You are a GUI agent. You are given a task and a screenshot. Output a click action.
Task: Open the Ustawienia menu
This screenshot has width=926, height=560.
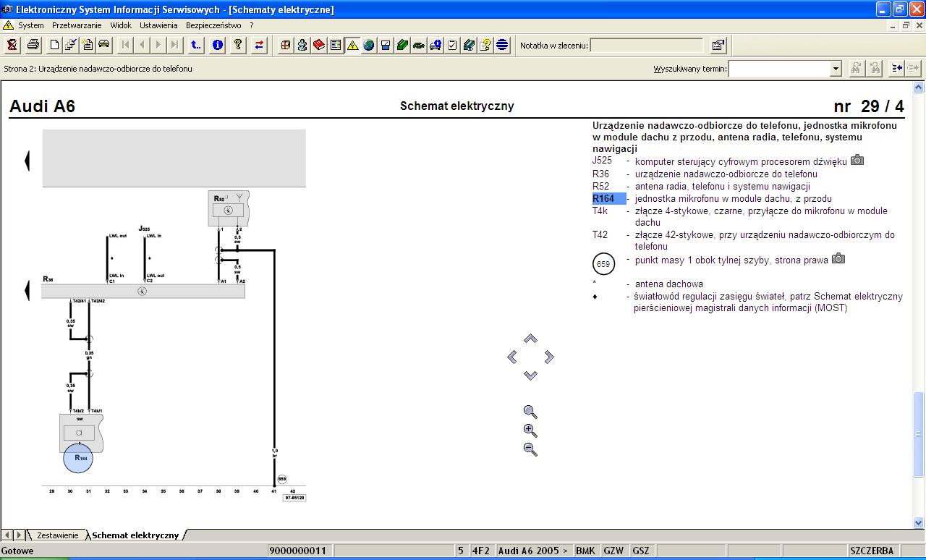(x=158, y=25)
